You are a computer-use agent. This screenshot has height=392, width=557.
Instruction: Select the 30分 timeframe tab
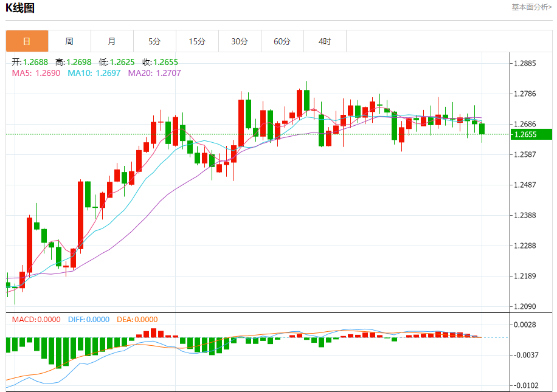(240, 41)
